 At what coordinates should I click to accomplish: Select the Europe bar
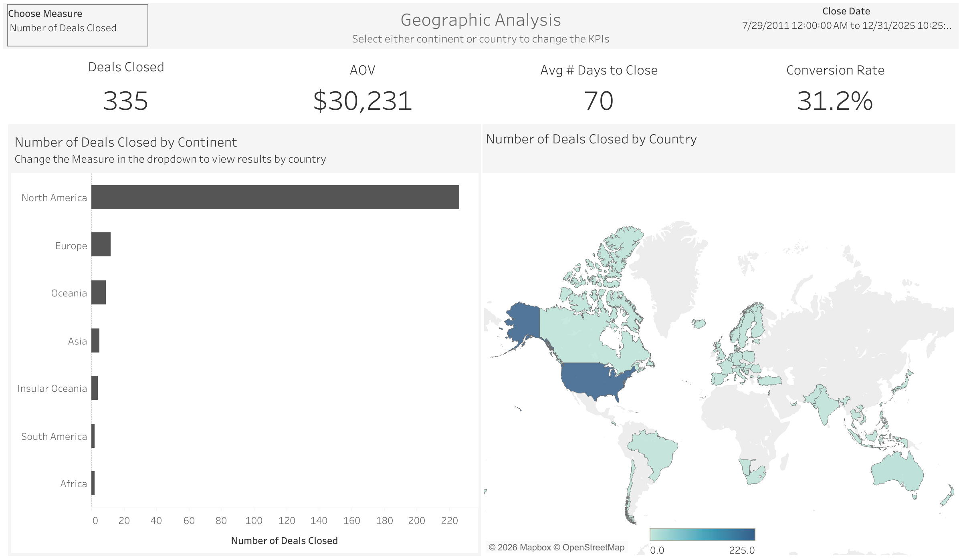(x=101, y=244)
